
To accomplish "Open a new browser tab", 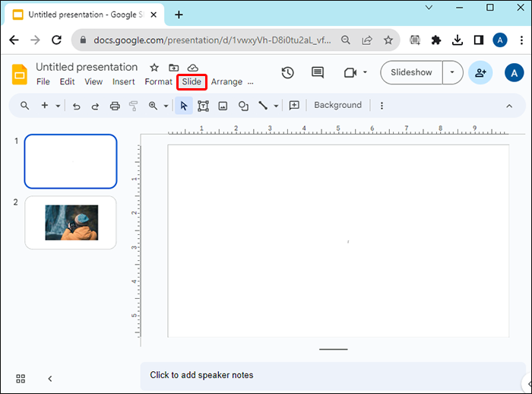I will click(179, 14).
